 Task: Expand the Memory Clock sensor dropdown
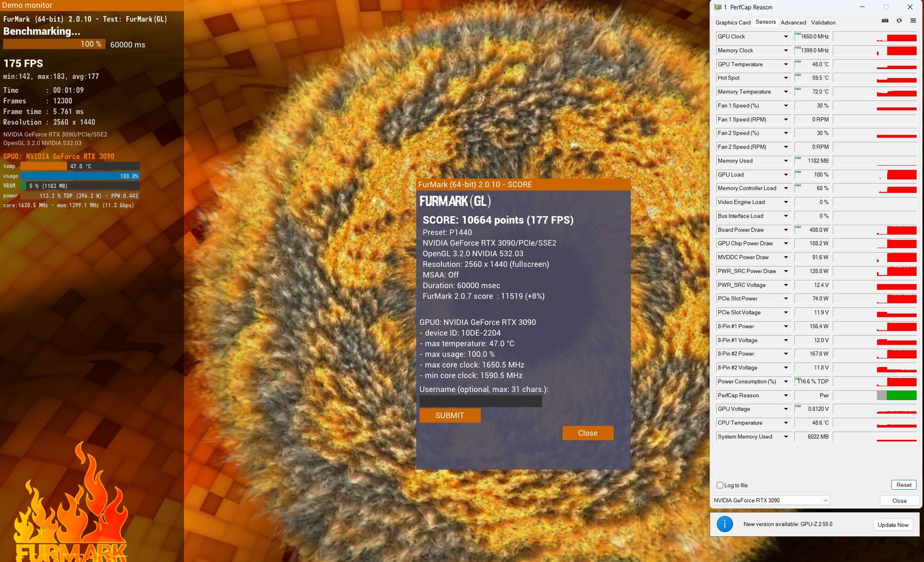click(x=786, y=51)
